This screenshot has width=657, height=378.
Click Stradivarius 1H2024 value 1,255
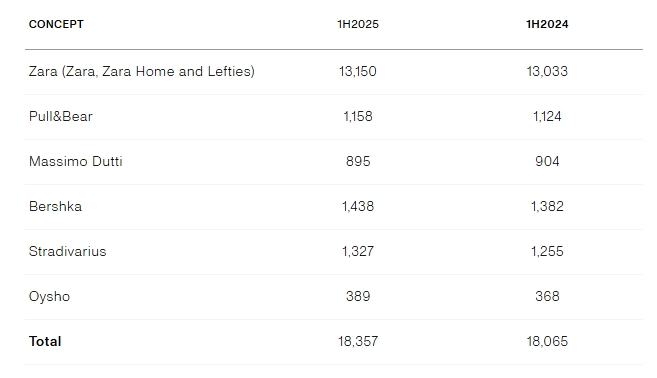click(x=547, y=251)
